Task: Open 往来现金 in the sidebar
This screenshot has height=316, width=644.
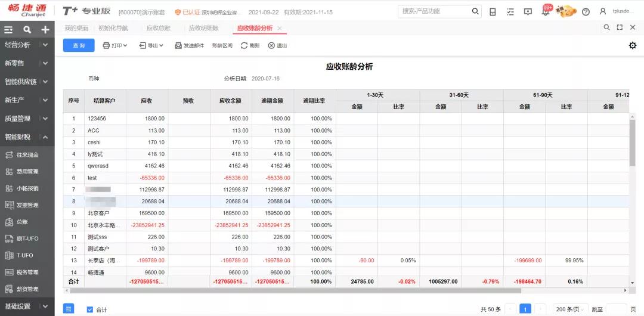Action: (x=27, y=155)
